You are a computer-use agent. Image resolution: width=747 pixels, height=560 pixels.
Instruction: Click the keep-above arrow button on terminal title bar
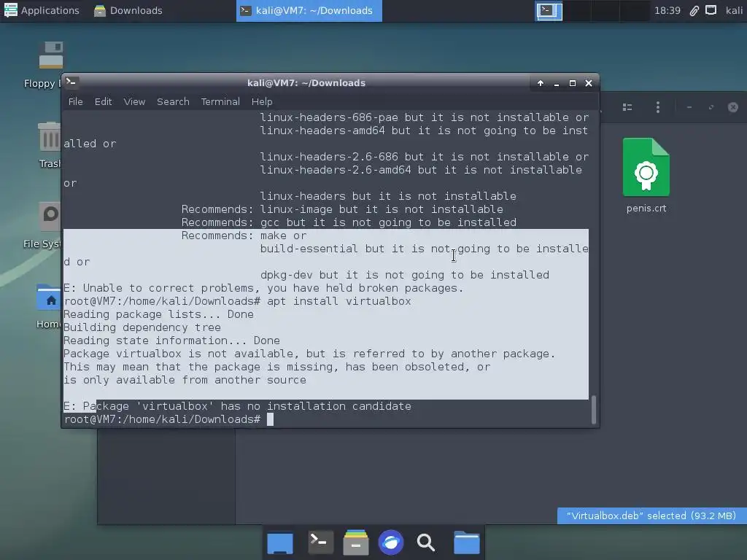[541, 83]
